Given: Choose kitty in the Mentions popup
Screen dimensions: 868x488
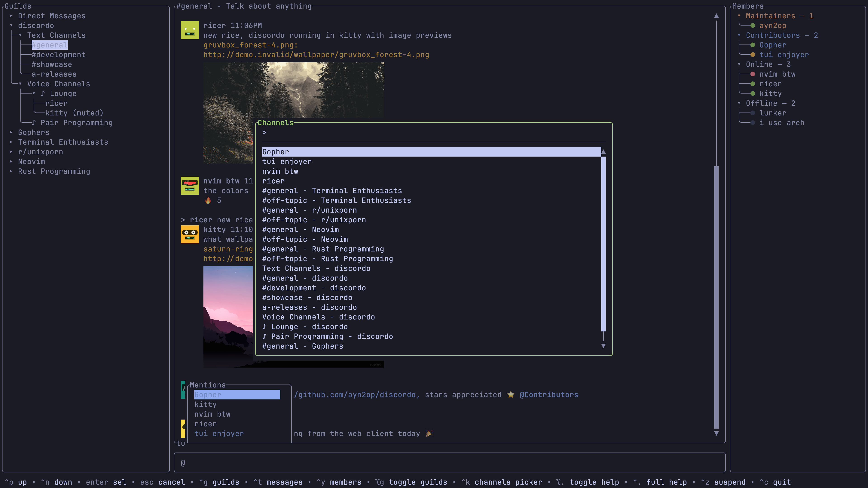Looking at the screenshot, I should (237, 404).
